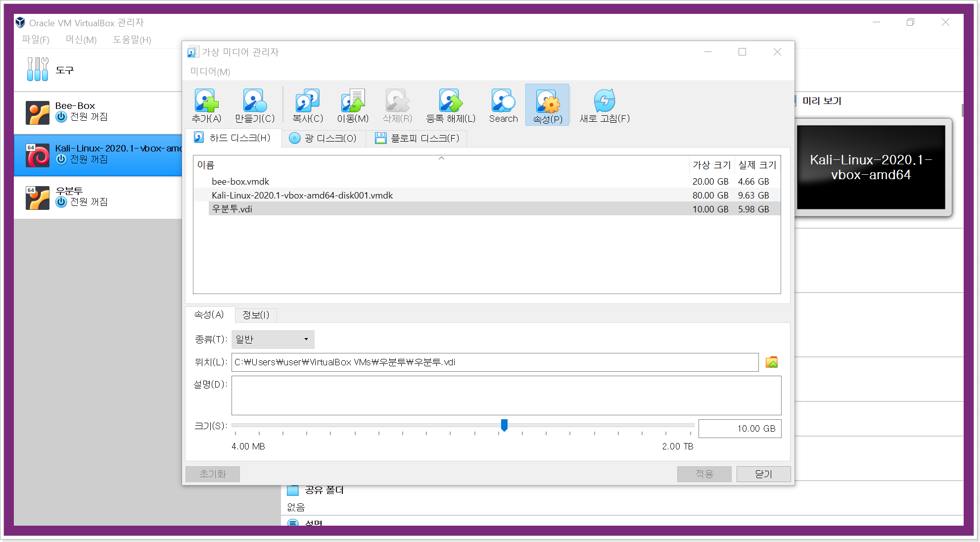This screenshot has width=980, height=542.
Task: Close the 가상 미디어 관리자 window
Action: pyautogui.click(x=777, y=52)
